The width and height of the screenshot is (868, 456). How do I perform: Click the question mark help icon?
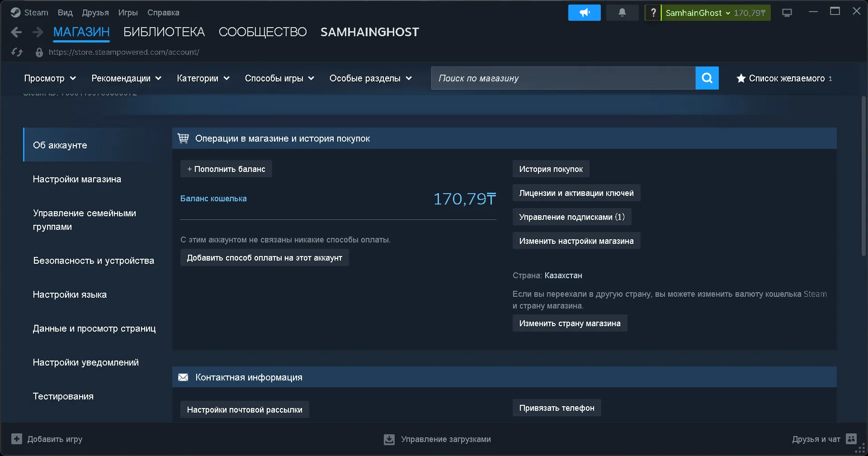tap(653, 13)
